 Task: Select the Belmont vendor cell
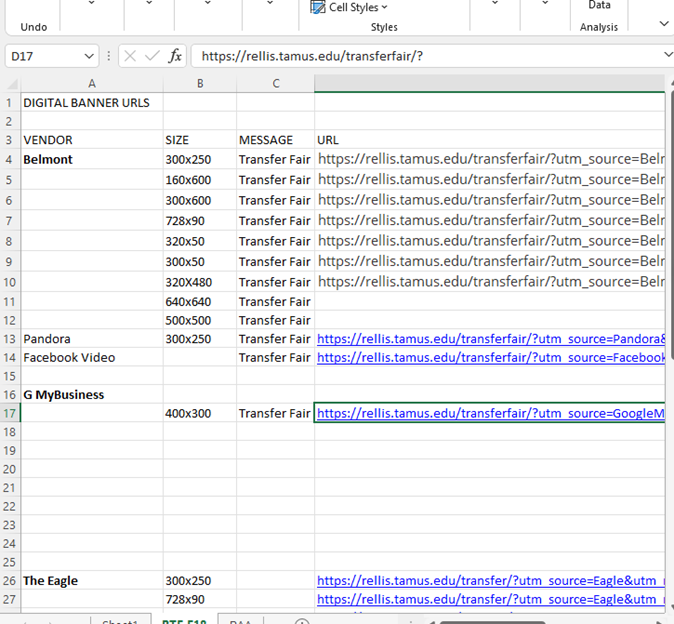[92, 159]
